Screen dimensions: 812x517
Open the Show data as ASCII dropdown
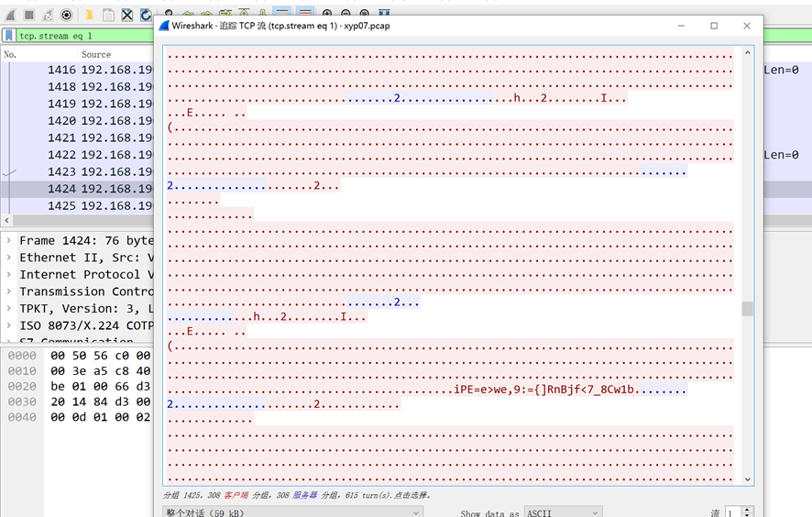coord(563,513)
